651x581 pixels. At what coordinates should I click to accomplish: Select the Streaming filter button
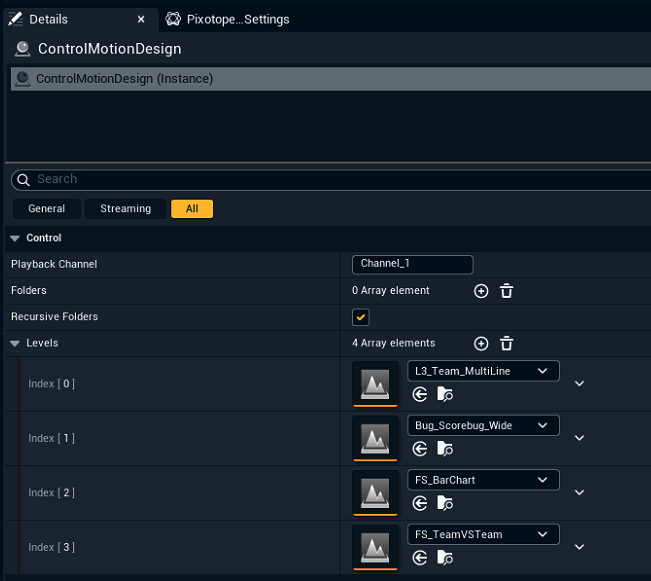pos(125,209)
